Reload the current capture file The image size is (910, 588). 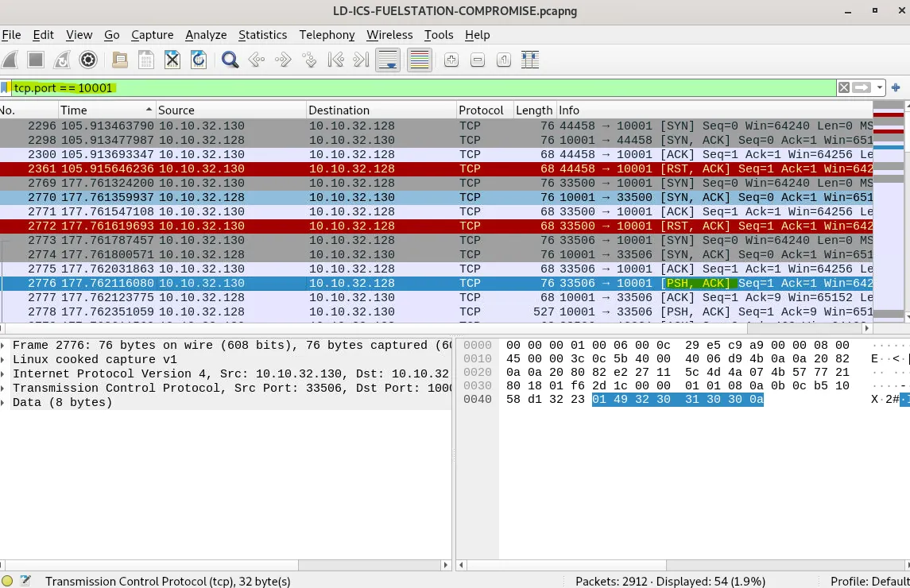(199, 60)
